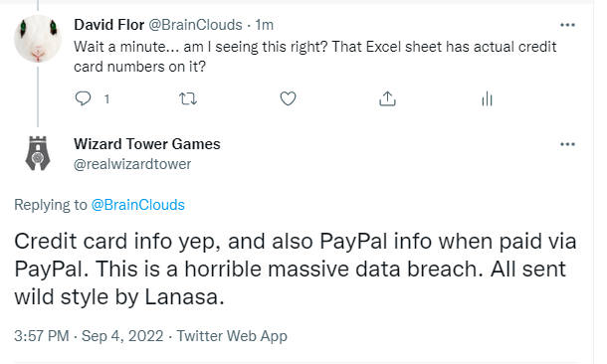
Task: Retweet David Flor's tweet
Action: pyautogui.click(x=188, y=99)
